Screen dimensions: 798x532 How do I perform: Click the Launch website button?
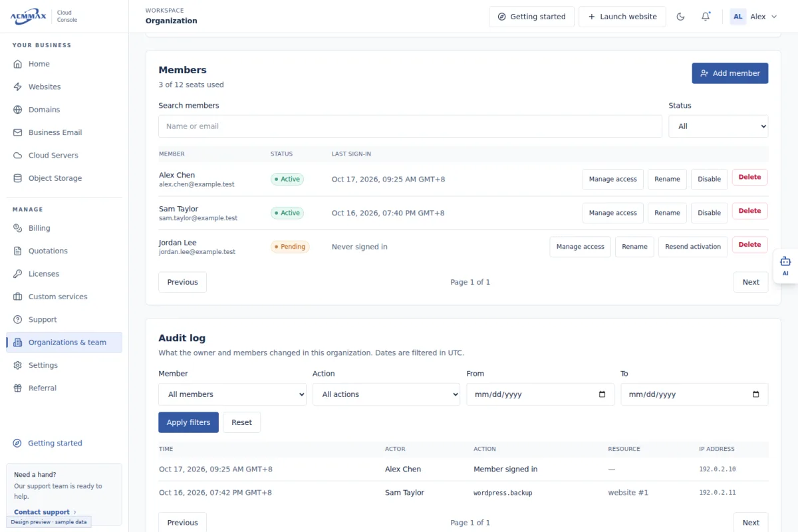622,17
